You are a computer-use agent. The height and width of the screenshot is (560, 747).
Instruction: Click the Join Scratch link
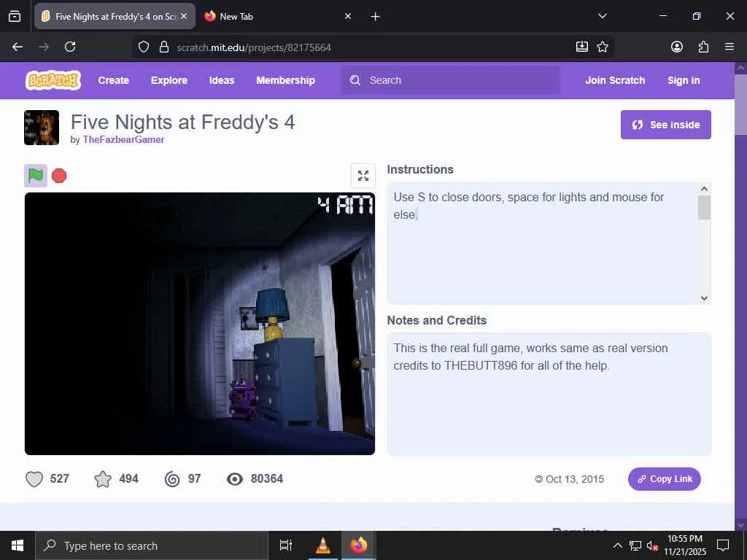tap(615, 80)
